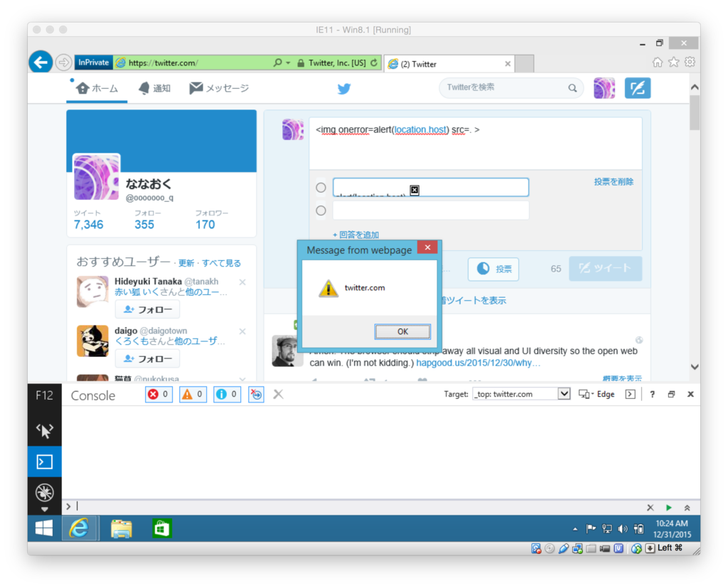Click the second poll choice input field
728x588 pixels.
430,210
